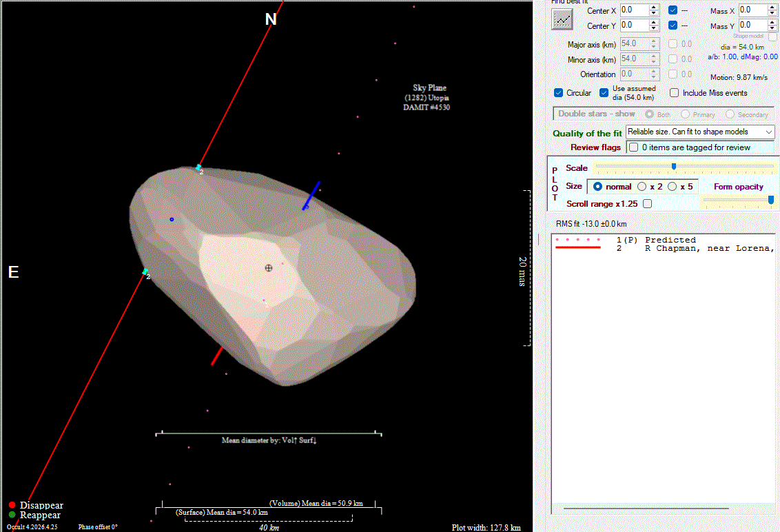Toggle the Circular checkbox
Screen dimensions: 780x532
[x=558, y=92]
